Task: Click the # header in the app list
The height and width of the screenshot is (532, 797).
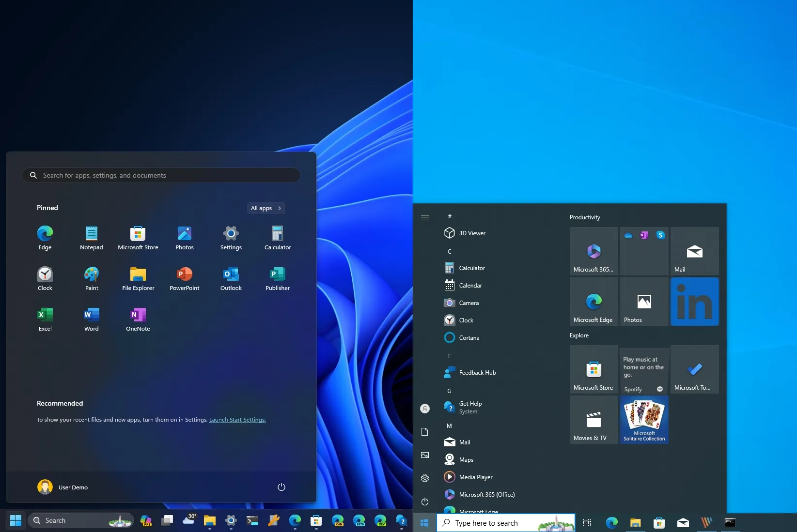Action: click(x=450, y=216)
